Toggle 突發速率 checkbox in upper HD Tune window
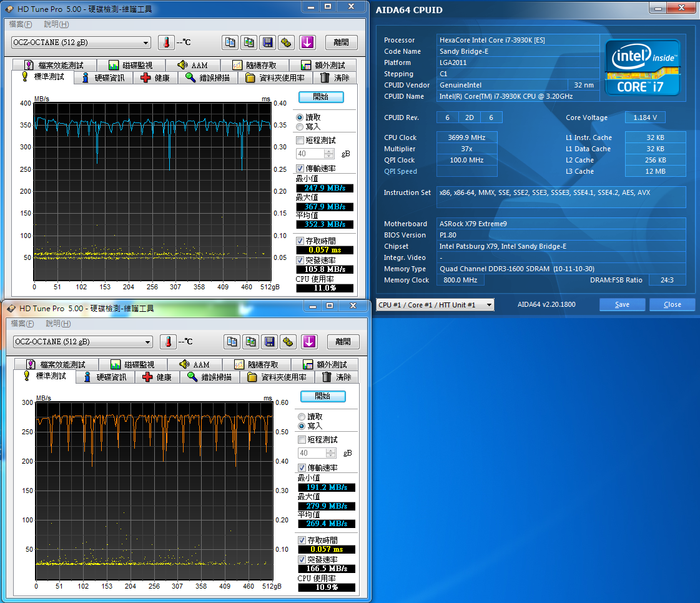700x603 pixels. coord(300,260)
